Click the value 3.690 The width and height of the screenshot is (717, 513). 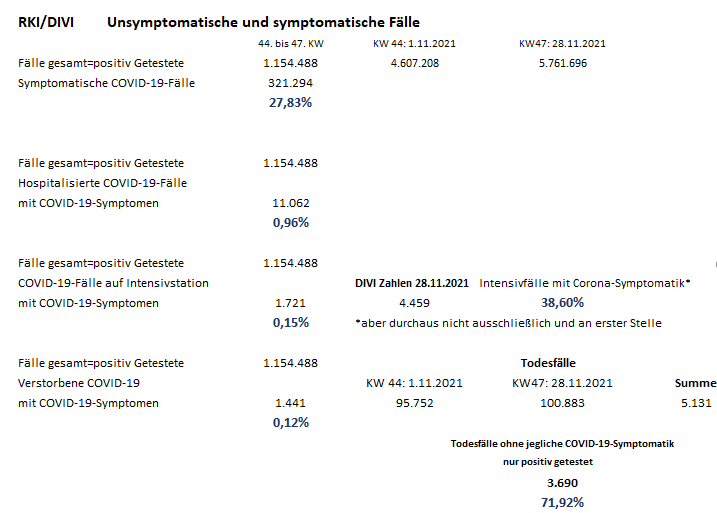point(562,482)
